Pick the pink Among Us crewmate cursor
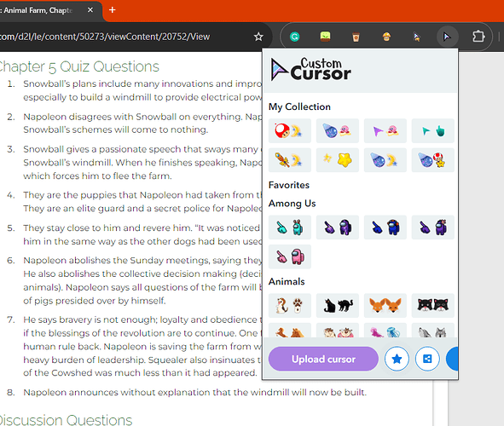 290,256
